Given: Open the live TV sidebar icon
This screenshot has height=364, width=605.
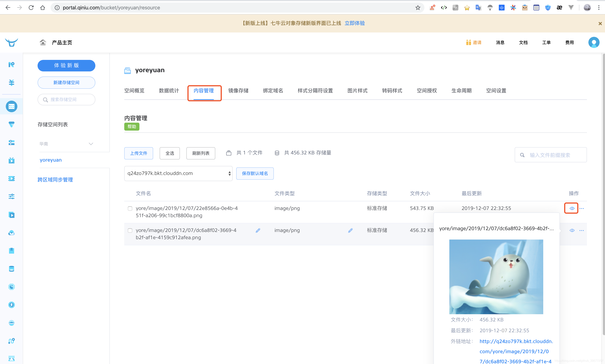Looking at the screenshot, I should pos(12,160).
